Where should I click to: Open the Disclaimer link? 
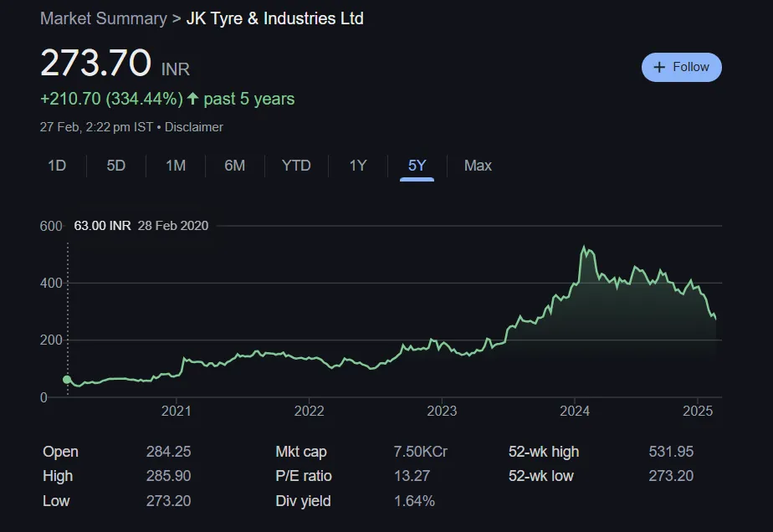pyautogui.click(x=194, y=127)
